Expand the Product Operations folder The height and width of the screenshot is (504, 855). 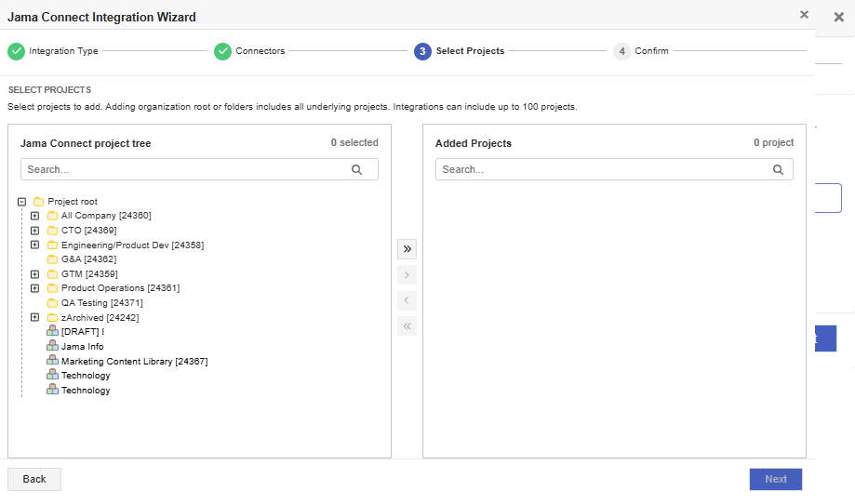pyautogui.click(x=35, y=288)
